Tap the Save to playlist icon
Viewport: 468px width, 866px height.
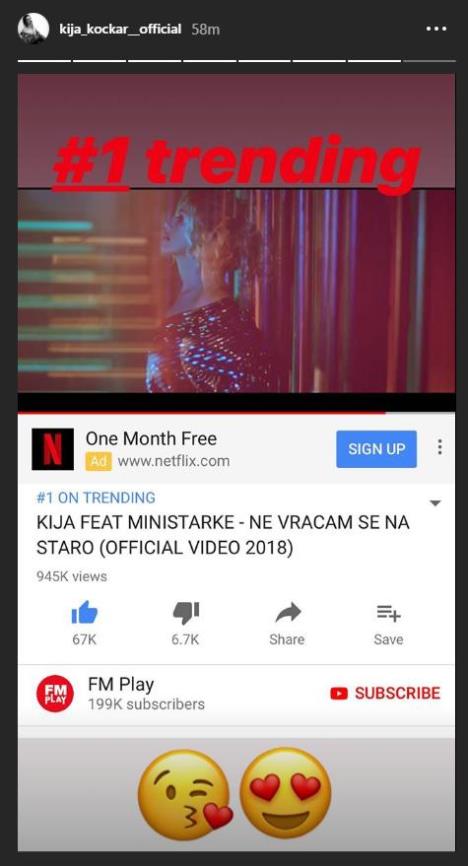click(388, 612)
